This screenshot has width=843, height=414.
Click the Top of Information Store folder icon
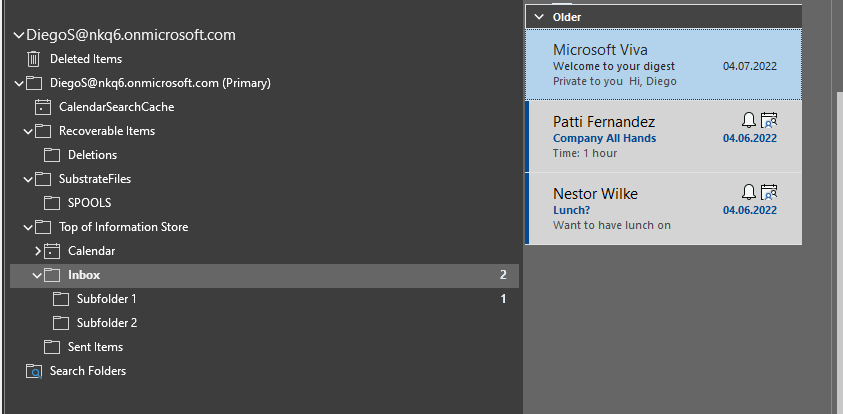pyautogui.click(x=43, y=227)
